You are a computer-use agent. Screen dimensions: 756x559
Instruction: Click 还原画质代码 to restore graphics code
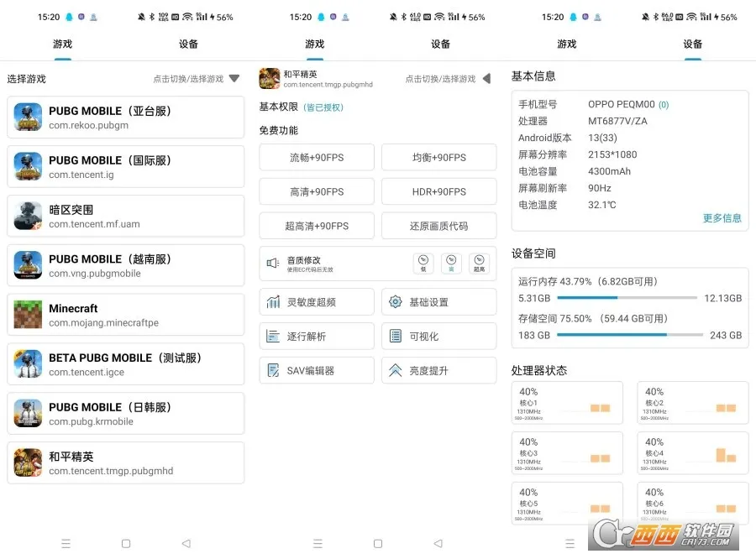(438, 225)
